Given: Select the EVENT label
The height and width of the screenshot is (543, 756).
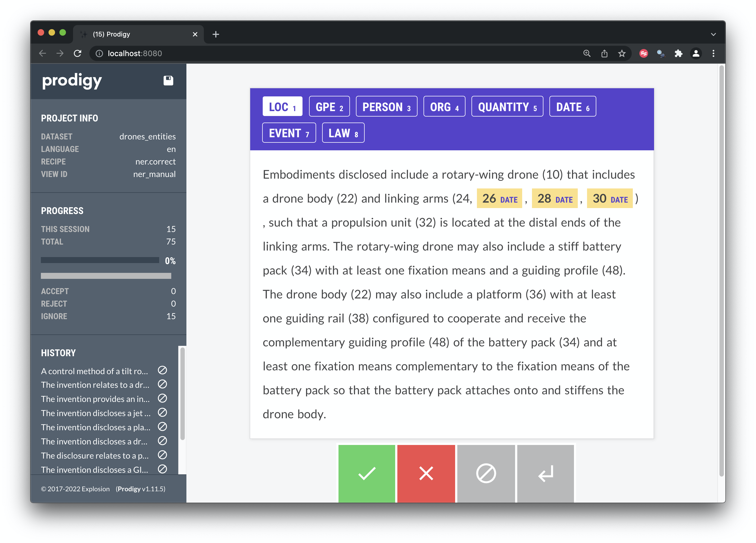Looking at the screenshot, I should [x=289, y=133].
